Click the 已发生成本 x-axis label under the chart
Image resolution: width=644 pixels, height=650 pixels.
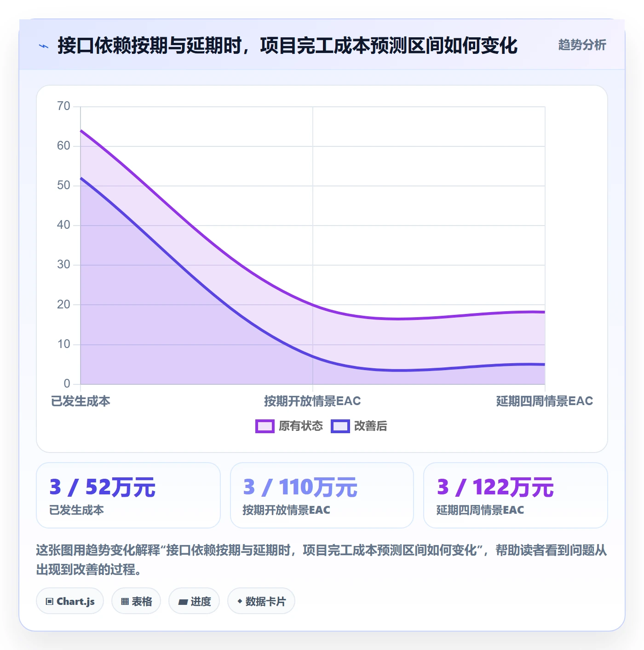click(80, 401)
